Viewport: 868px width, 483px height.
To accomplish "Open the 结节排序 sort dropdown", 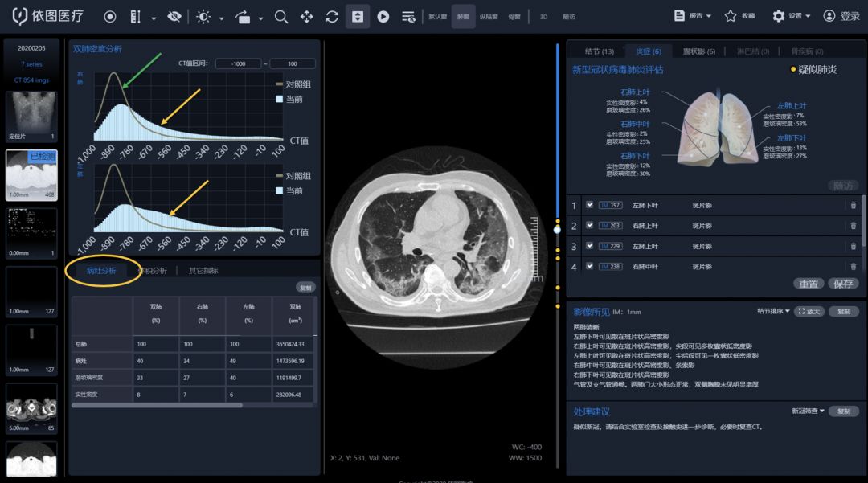I will 773,312.
